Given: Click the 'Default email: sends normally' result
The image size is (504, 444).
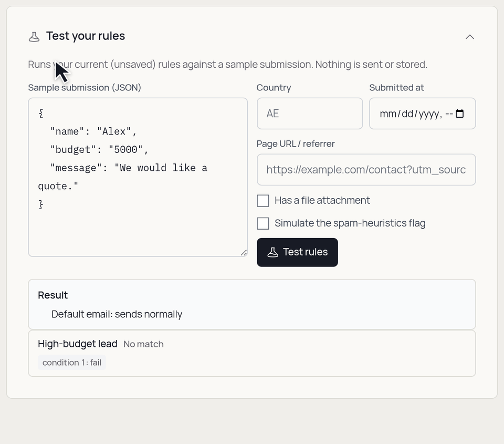Looking at the screenshot, I should 117,314.
